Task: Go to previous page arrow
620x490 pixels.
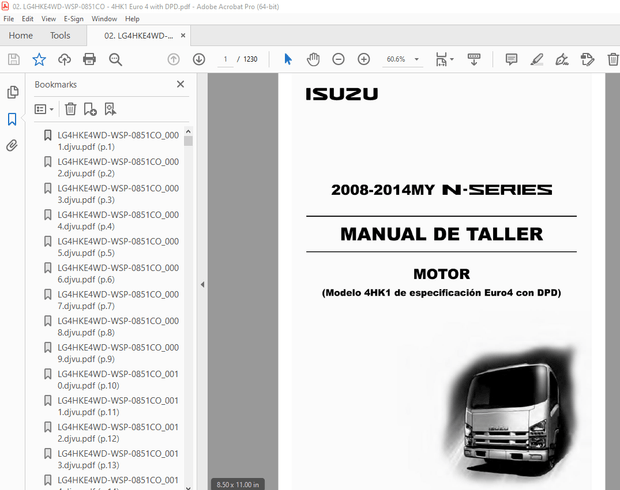Action: click(174, 59)
